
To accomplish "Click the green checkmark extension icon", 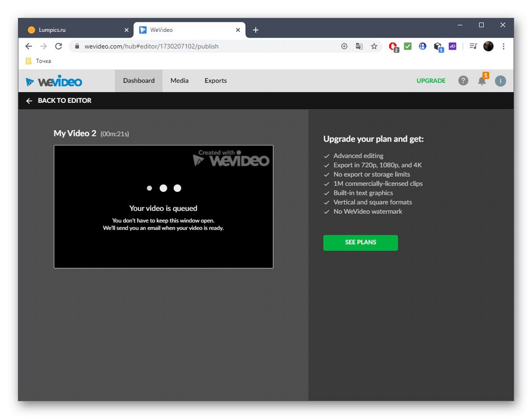I will 408,46.
